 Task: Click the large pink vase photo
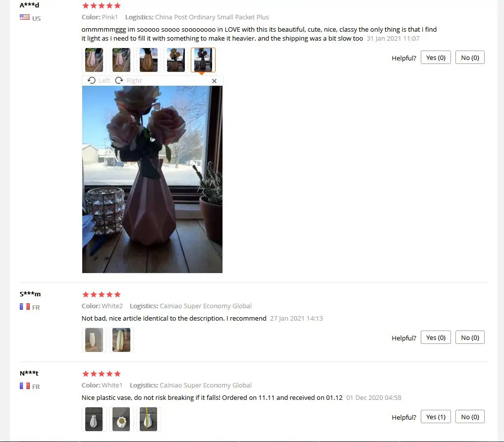click(152, 179)
